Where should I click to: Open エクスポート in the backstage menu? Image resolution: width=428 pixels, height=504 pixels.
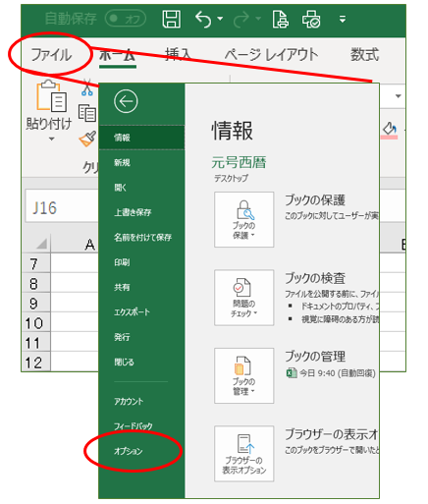click(141, 311)
